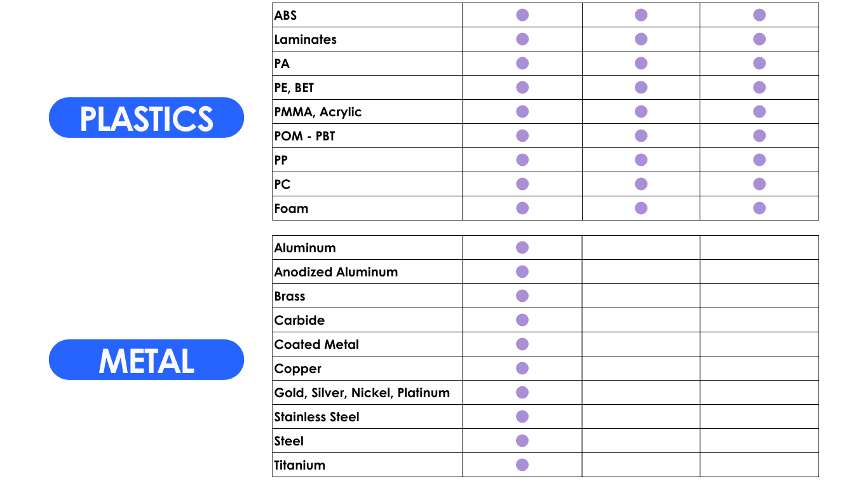
Task: Click the POM - PBT row label
Action: (304, 136)
